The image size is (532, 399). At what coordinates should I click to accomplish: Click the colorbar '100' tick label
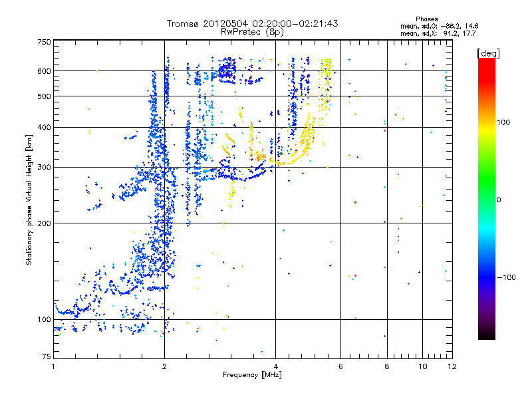pos(503,122)
